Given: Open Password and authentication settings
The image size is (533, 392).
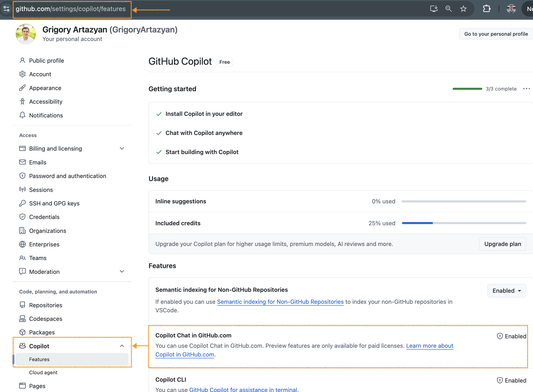Looking at the screenshot, I should tap(68, 176).
